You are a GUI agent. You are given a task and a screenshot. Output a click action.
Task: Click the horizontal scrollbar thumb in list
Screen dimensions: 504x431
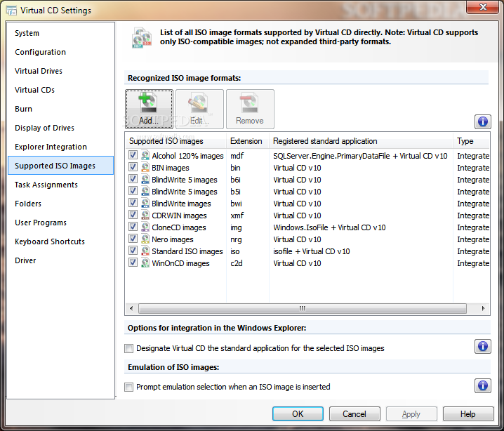click(x=302, y=309)
